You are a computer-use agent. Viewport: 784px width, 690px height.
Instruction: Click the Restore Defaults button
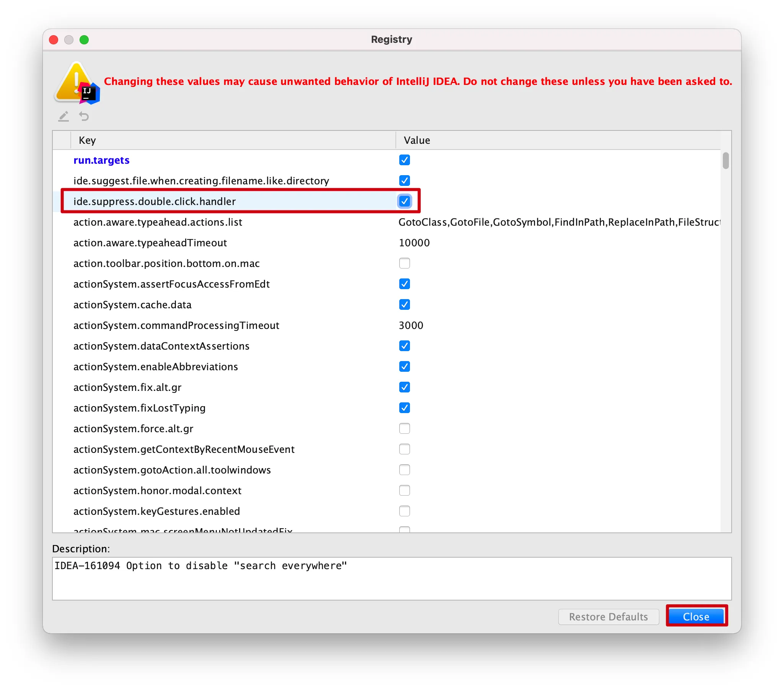(608, 617)
